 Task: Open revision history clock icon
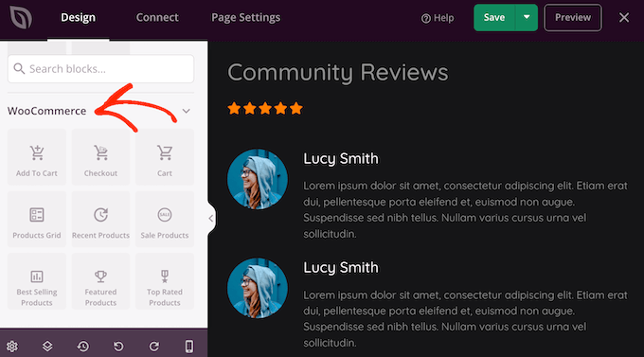click(83, 347)
